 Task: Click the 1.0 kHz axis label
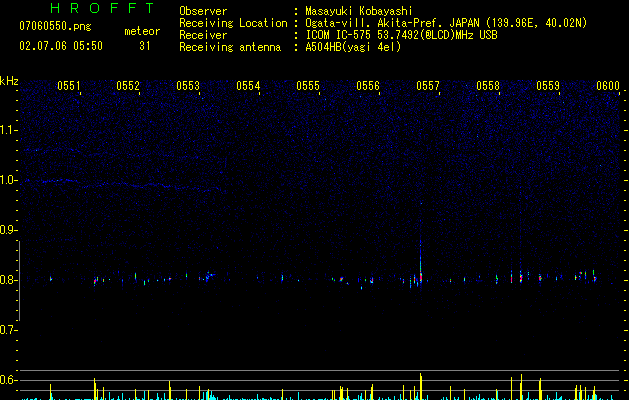(9, 180)
